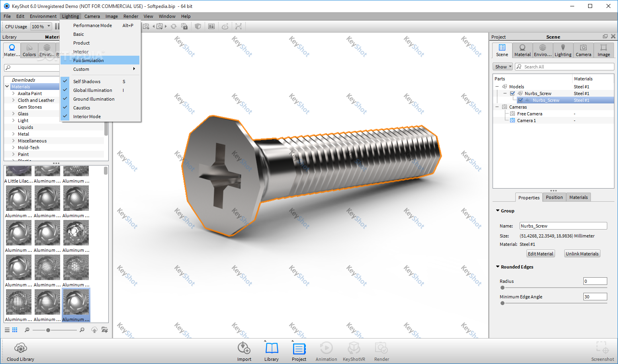Open the Show dropdown in Scene tab
The width and height of the screenshot is (618, 364).
(x=503, y=67)
